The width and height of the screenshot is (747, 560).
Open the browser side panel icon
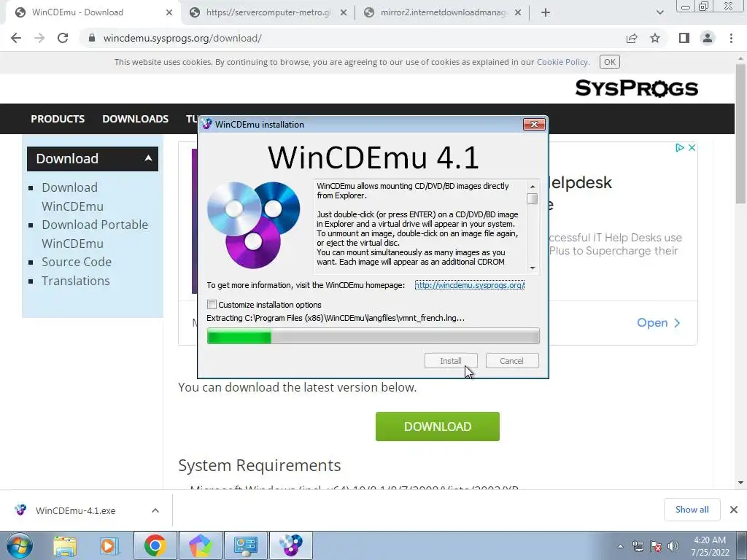point(684,38)
